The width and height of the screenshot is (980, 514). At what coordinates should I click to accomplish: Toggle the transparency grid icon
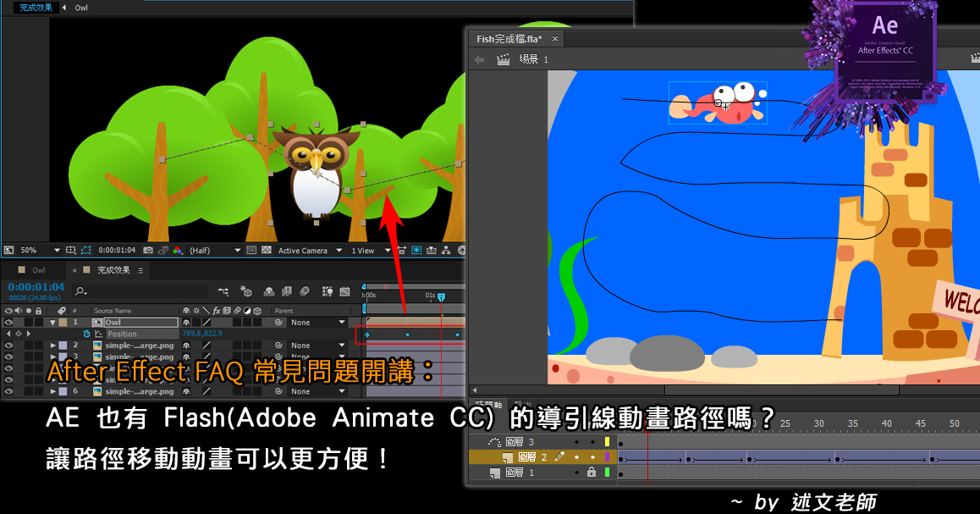tap(267, 250)
